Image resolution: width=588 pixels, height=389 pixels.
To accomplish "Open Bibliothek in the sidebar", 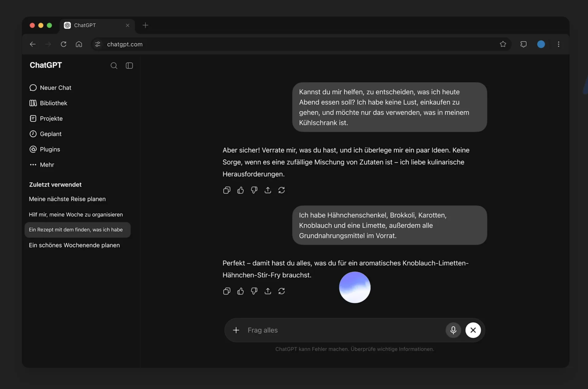I will 48,103.
